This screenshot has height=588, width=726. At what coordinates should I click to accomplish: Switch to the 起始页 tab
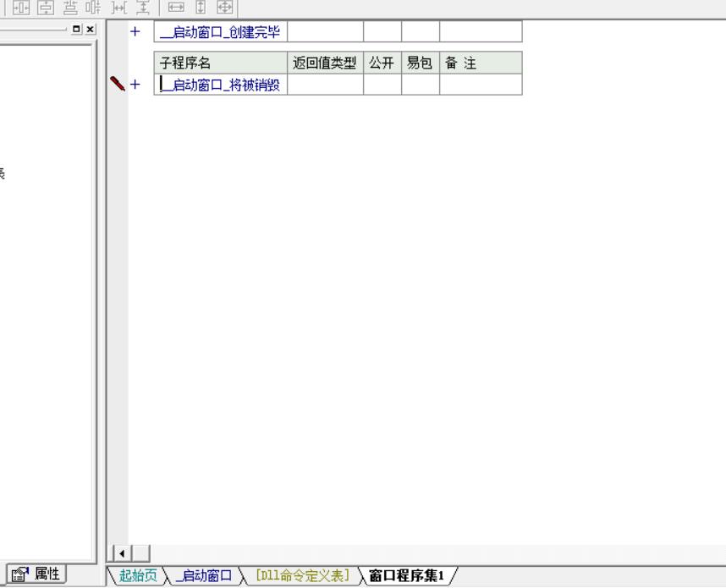[x=135, y=576]
